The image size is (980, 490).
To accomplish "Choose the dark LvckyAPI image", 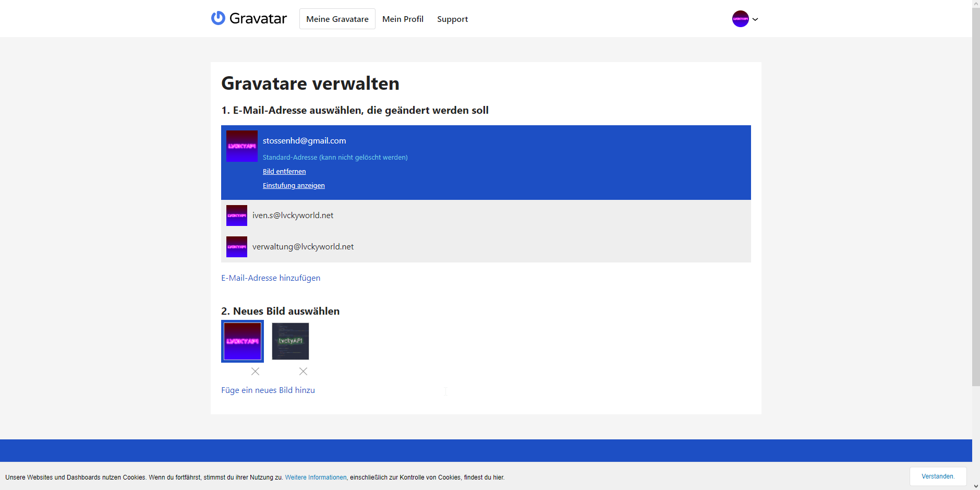I will pos(291,341).
